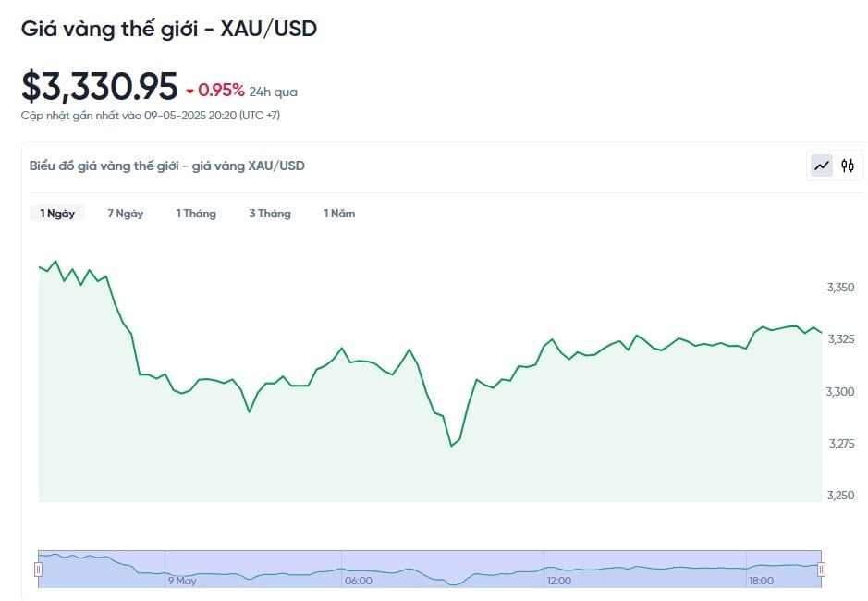The image size is (868, 601).
Task: Click left handle of range navigator
Action: pyautogui.click(x=38, y=570)
